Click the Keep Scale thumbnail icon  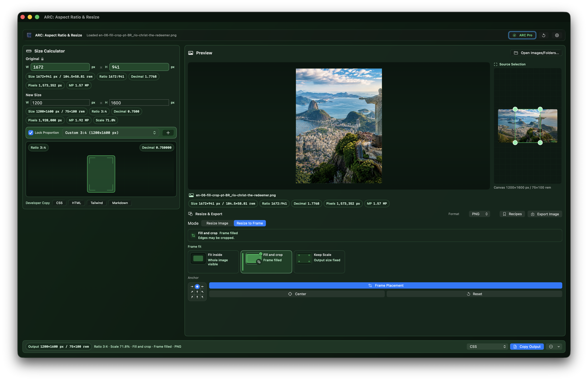pos(304,258)
